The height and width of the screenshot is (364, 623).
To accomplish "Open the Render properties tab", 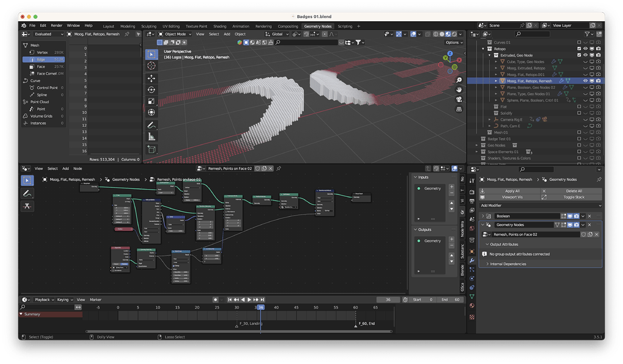I will click(472, 192).
